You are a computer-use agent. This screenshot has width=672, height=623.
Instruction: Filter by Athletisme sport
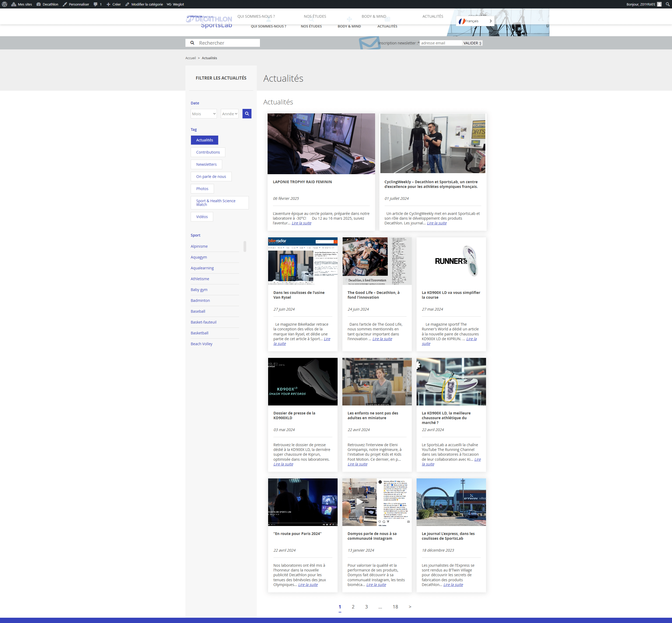tap(200, 279)
